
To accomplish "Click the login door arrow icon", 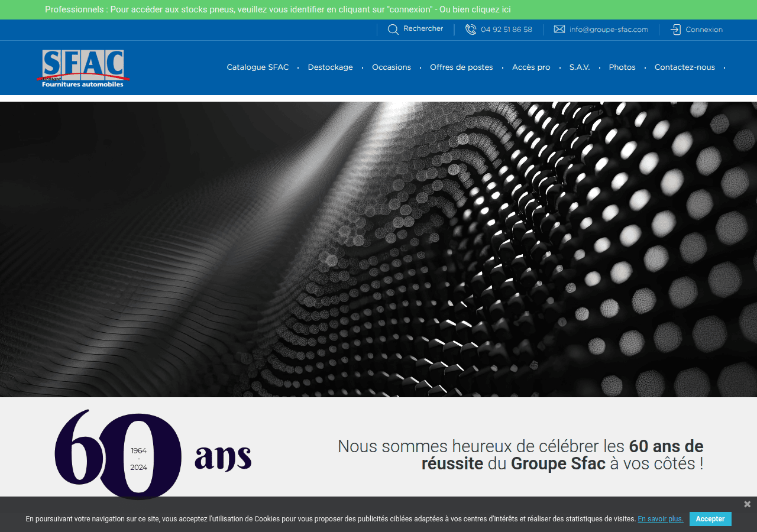I will click(x=675, y=30).
